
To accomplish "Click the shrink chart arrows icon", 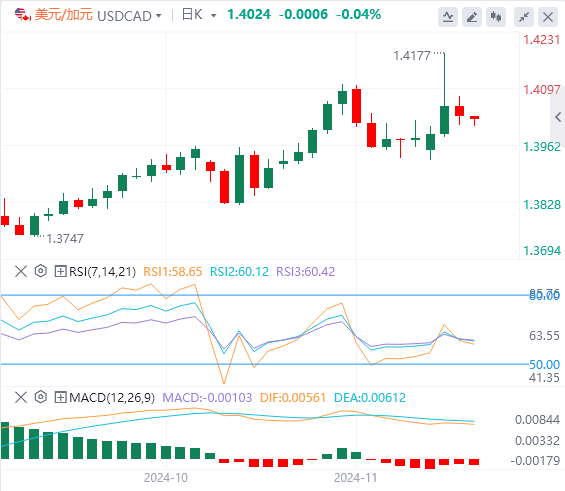I will point(524,17).
